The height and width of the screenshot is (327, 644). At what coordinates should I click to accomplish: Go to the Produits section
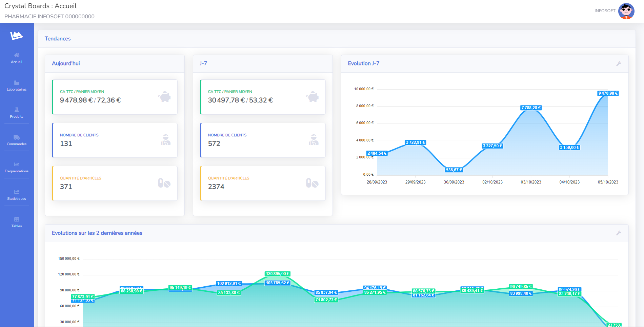17,113
